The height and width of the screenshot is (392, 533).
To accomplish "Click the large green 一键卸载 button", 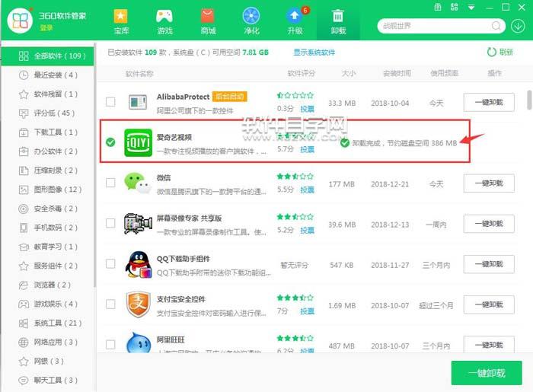I will (x=487, y=373).
